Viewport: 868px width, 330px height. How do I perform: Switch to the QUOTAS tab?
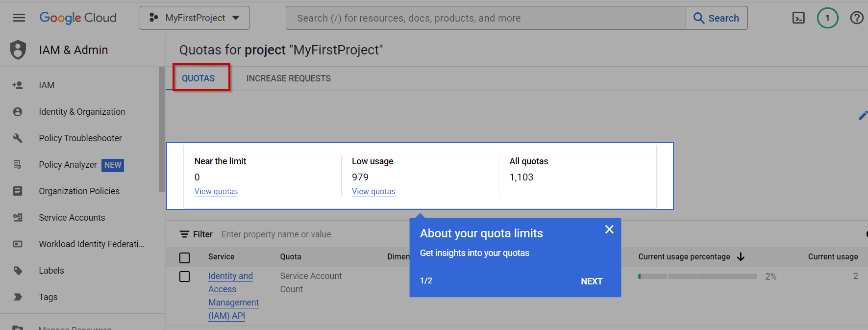(x=198, y=78)
